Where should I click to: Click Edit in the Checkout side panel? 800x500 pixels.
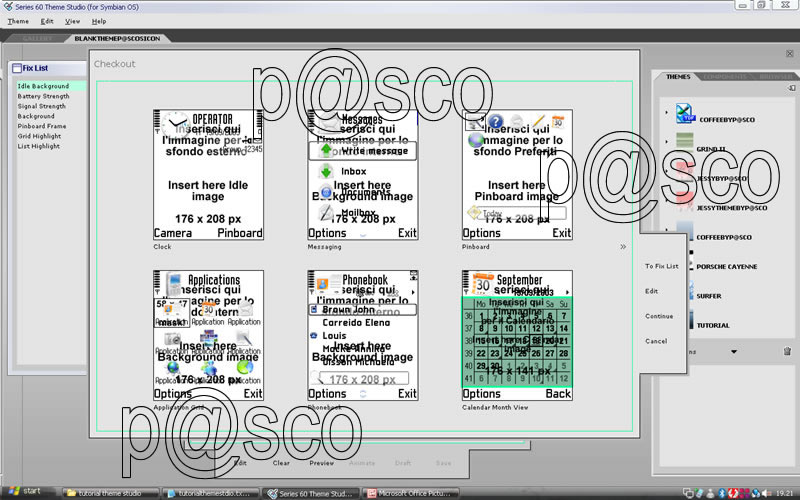652,291
